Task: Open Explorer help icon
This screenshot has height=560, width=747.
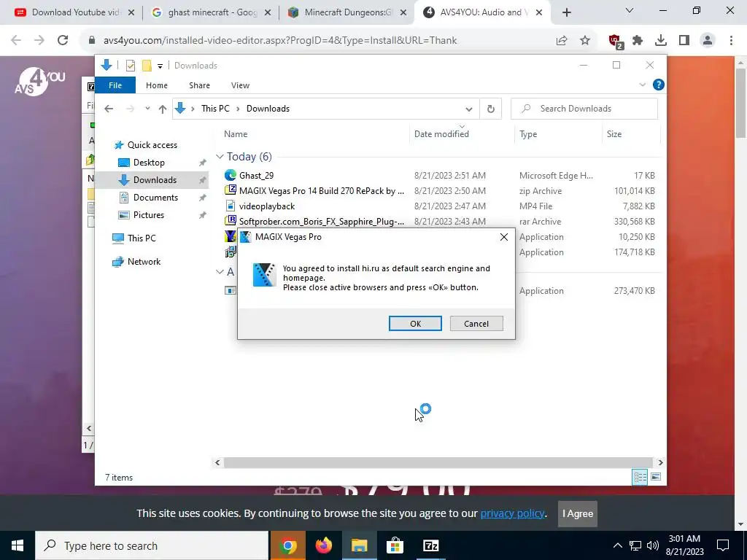Action: [x=659, y=85]
